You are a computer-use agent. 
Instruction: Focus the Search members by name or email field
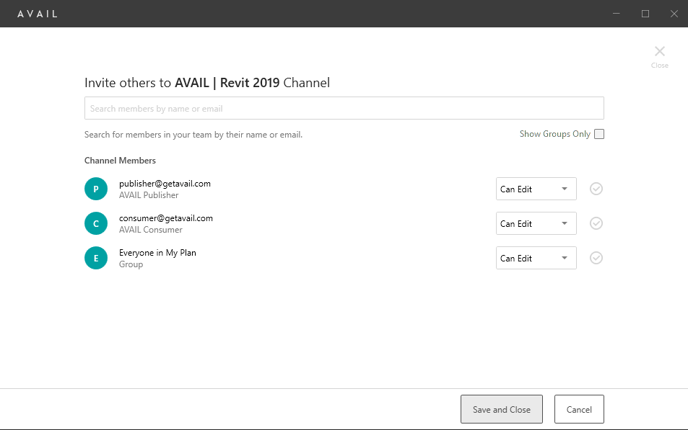344,108
